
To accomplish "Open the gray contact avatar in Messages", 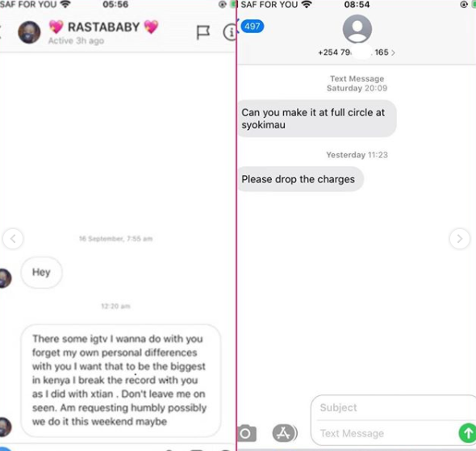I will click(x=357, y=29).
